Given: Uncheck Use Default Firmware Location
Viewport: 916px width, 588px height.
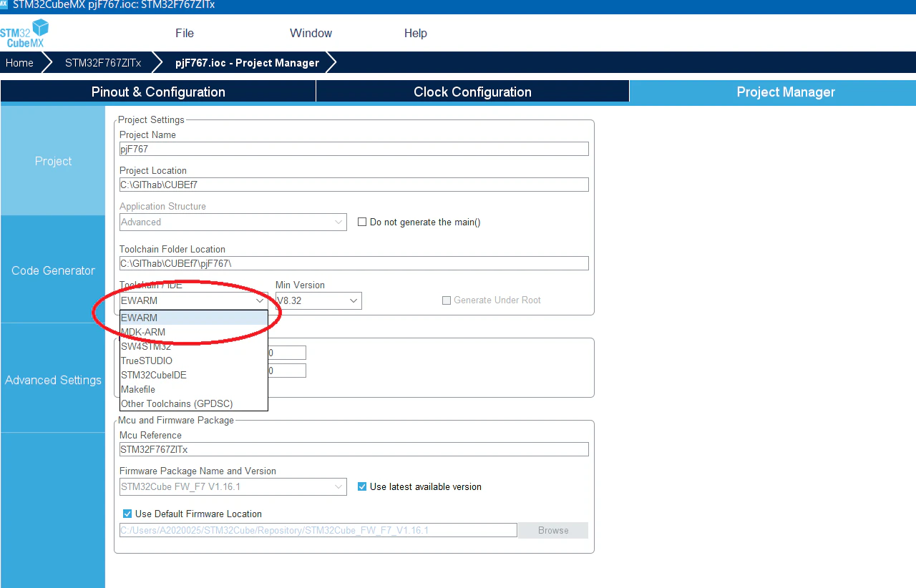Looking at the screenshot, I should coord(127,514).
